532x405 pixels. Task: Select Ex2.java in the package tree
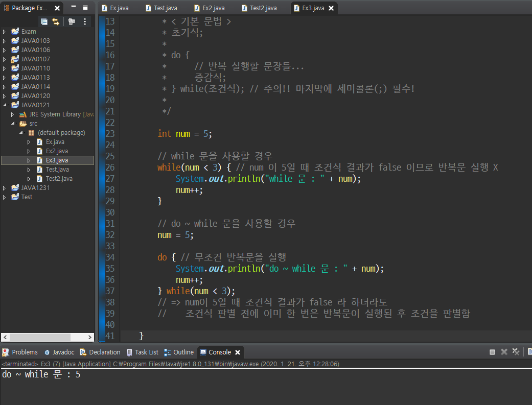(x=56, y=151)
